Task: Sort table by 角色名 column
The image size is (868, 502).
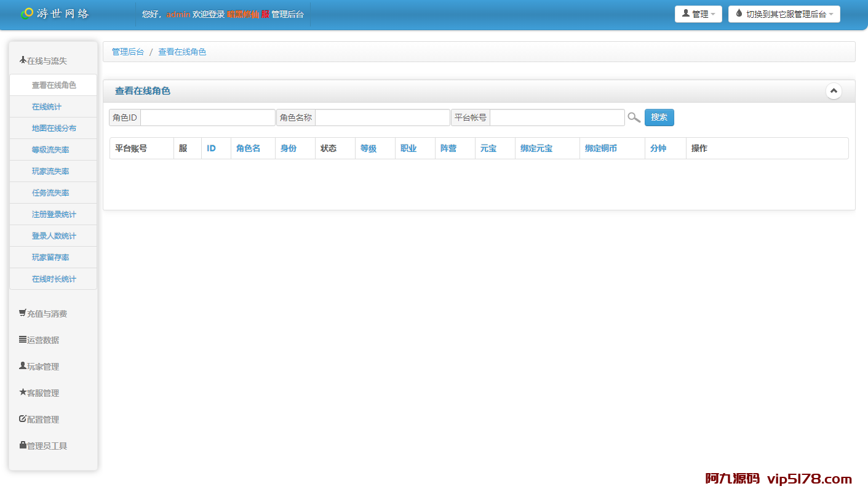Action: tap(248, 148)
